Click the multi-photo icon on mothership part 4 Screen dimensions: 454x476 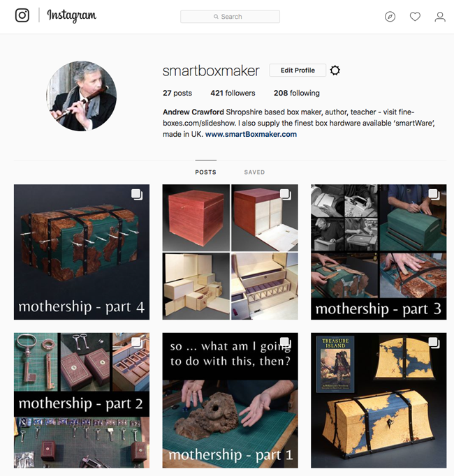coord(137,194)
